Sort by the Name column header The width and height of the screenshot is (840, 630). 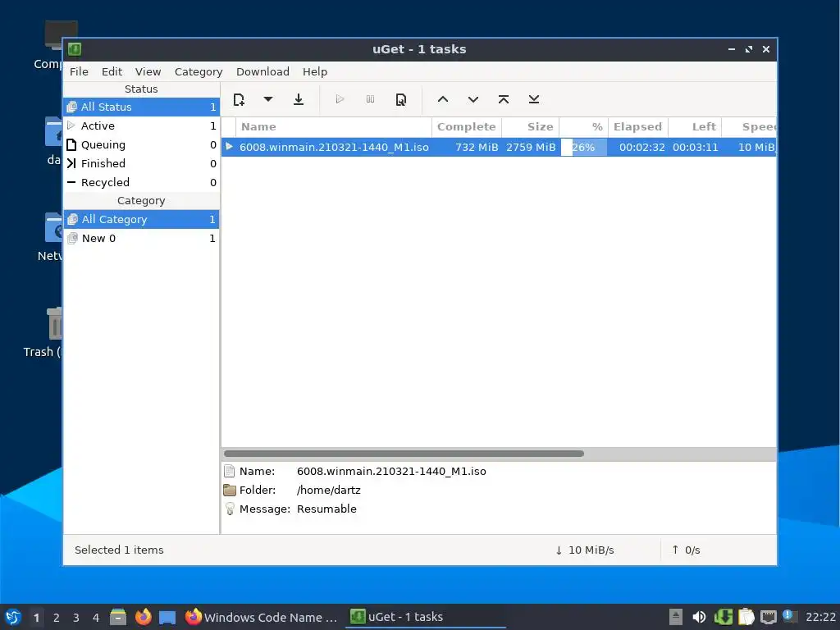(334, 127)
